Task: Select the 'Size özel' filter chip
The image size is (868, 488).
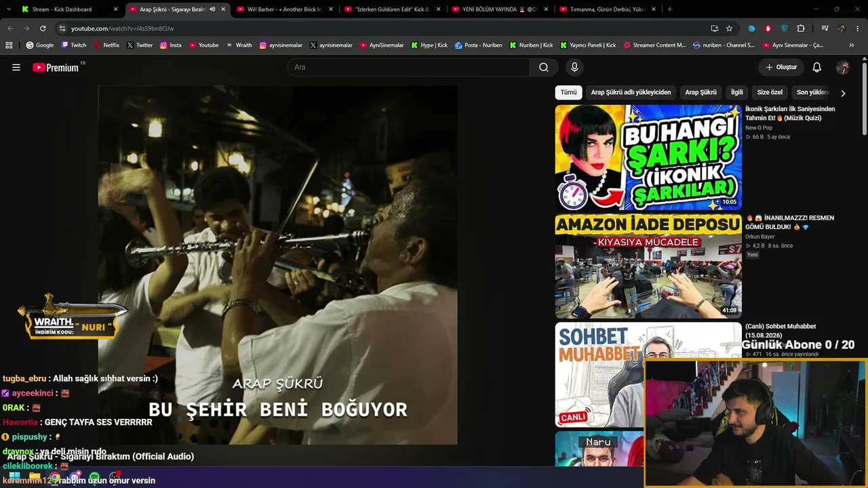Action: [x=770, y=92]
